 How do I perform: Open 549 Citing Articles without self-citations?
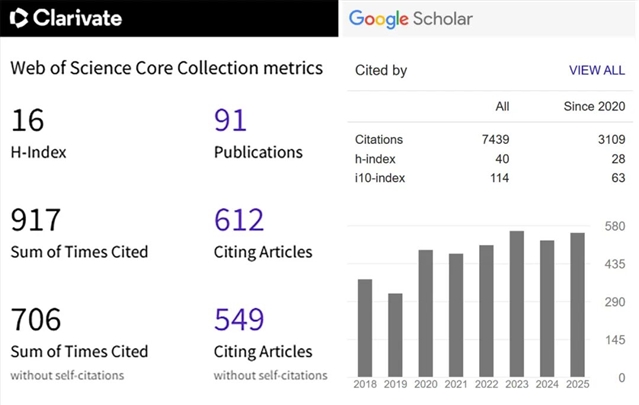pyautogui.click(x=239, y=320)
